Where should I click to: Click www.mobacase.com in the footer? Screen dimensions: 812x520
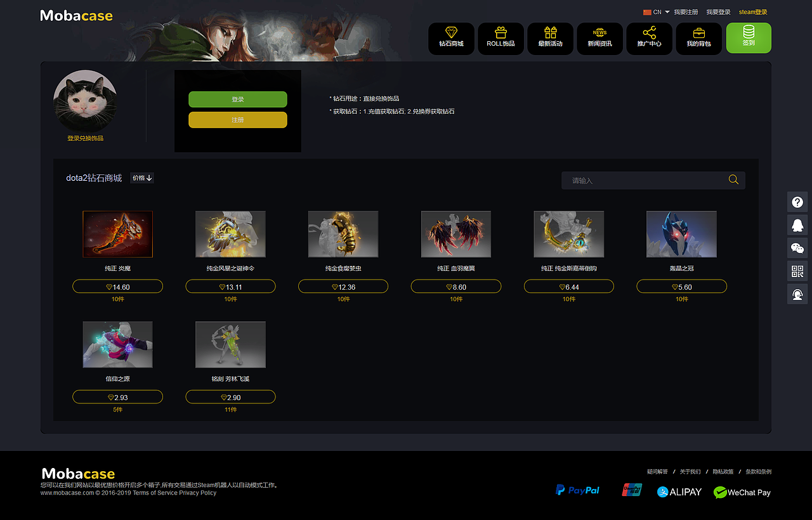tap(67, 493)
